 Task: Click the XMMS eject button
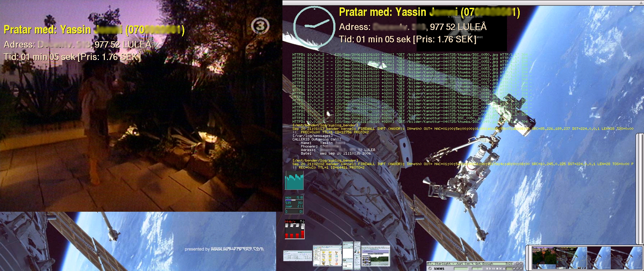pyautogui.click(x=504, y=269)
